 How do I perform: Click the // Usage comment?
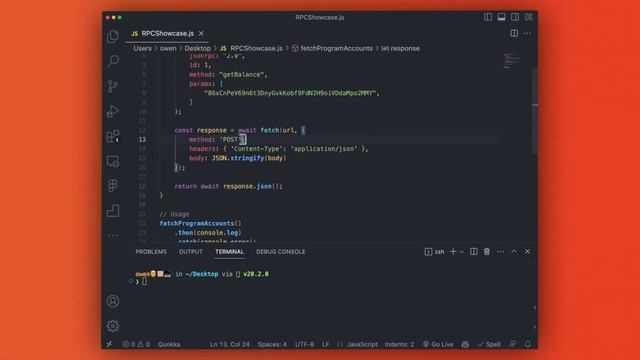coord(174,214)
